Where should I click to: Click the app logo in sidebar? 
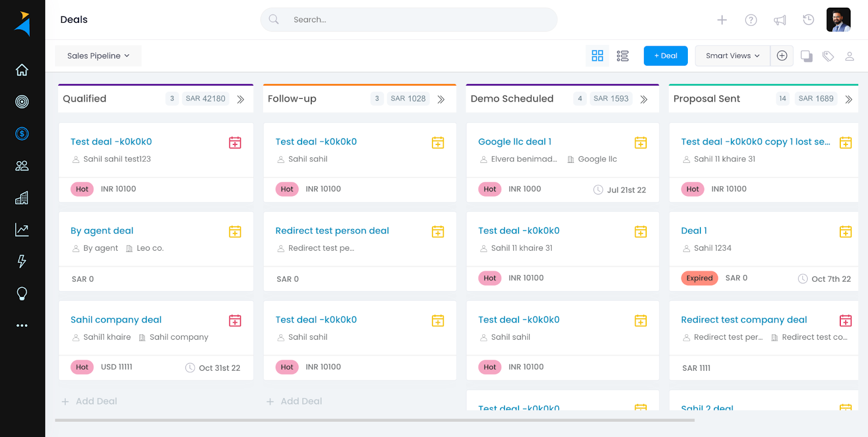[22, 24]
